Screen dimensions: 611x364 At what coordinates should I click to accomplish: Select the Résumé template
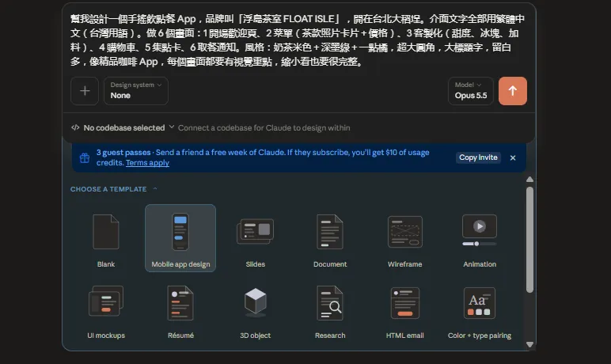coord(180,310)
